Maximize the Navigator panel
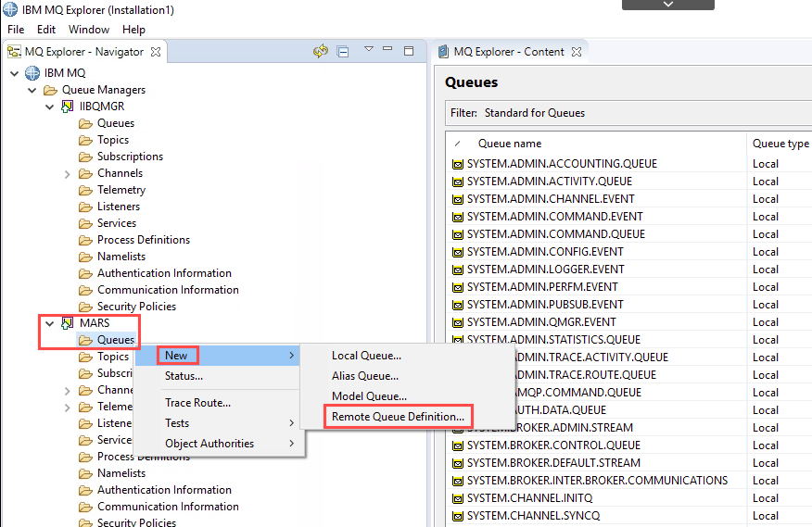The image size is (812, 527). [409, 51]
